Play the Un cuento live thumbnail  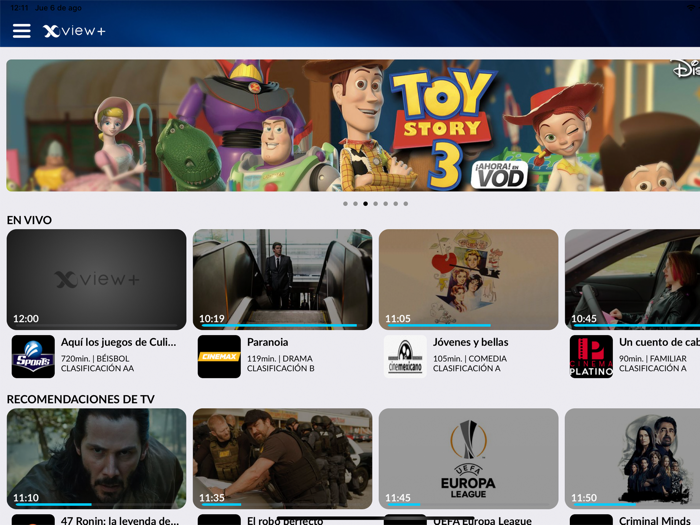coord(633,279)
